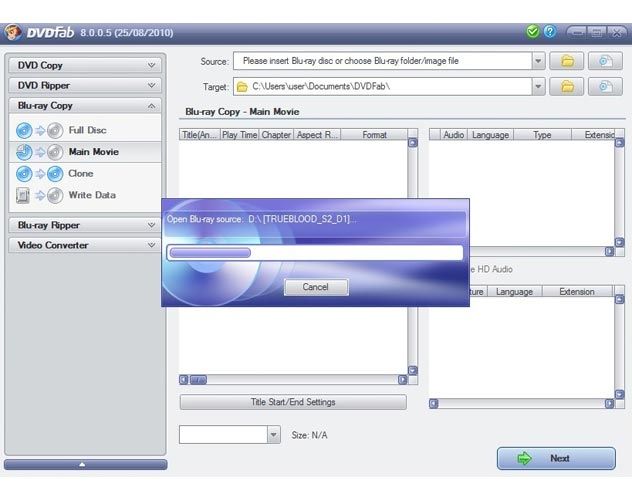632x500 pixels.
Task: Click the green arrow on Next button
Action: tap(524, 458)
